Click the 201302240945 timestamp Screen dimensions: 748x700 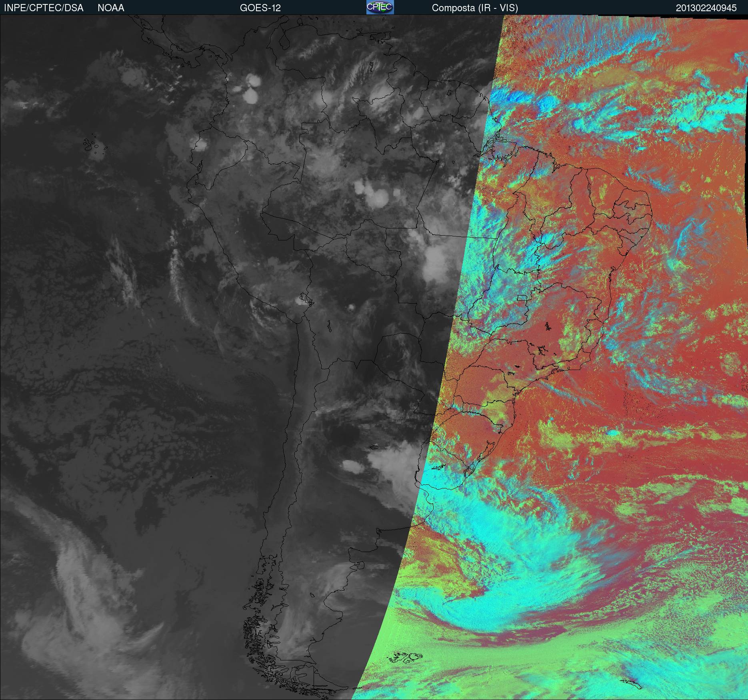pos(706,8)
